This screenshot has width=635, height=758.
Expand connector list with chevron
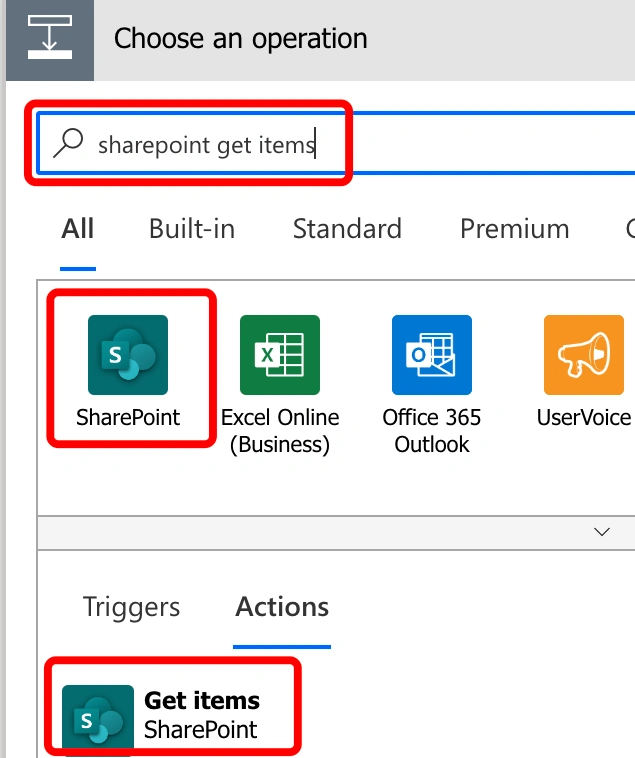click(x=602, y=532)
